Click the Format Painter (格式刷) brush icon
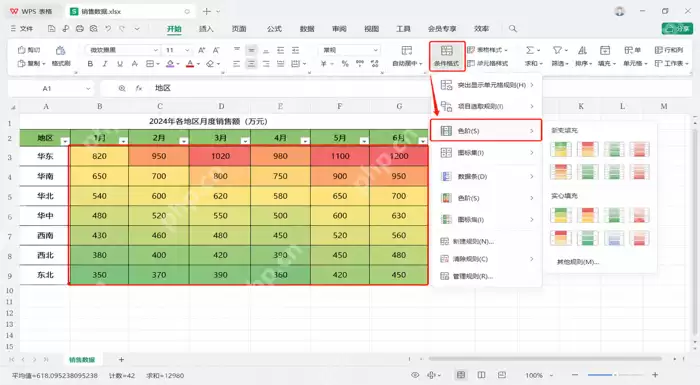700x385 pixels. (60, 50)
